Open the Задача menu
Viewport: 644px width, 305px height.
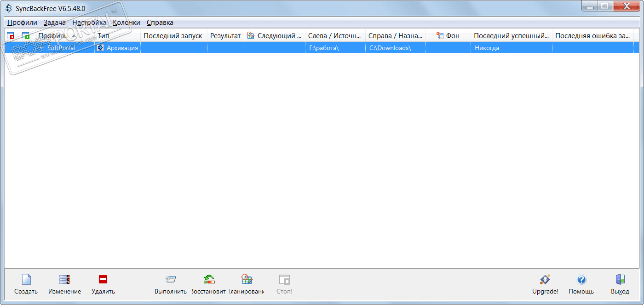55,22
